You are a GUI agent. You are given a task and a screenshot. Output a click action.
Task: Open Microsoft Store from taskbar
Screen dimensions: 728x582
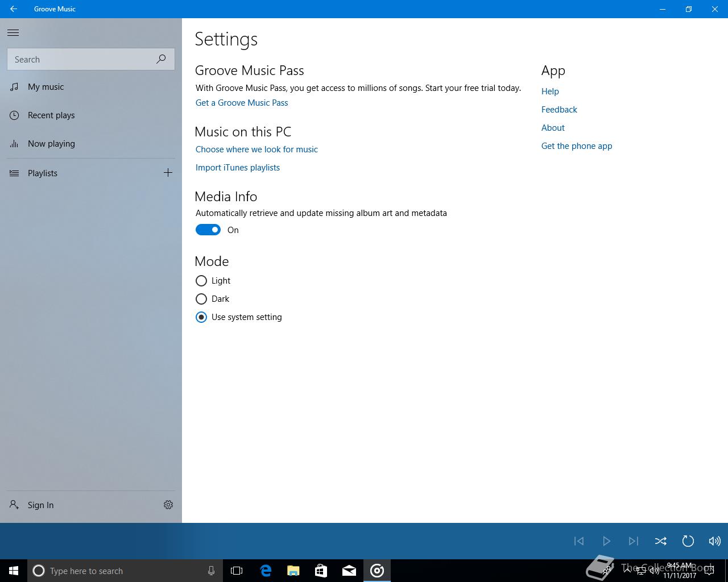click(x=321, y=571)
